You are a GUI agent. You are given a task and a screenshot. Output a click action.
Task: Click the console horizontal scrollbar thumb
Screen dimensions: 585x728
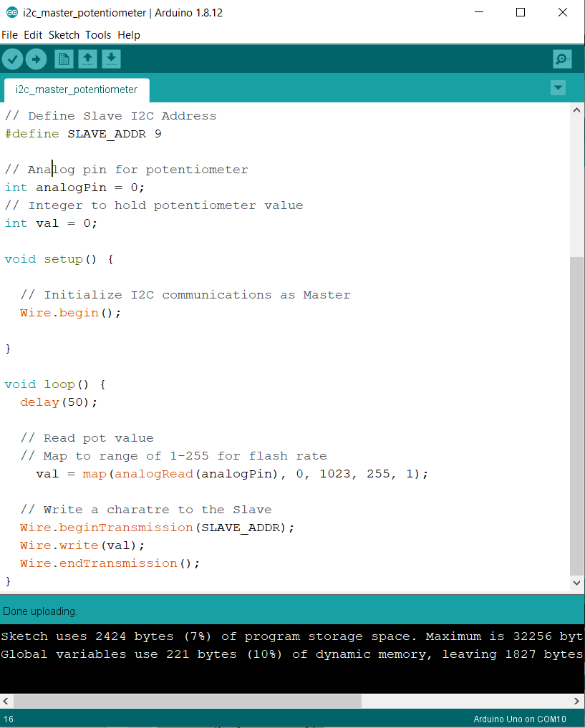pos(188,701)
